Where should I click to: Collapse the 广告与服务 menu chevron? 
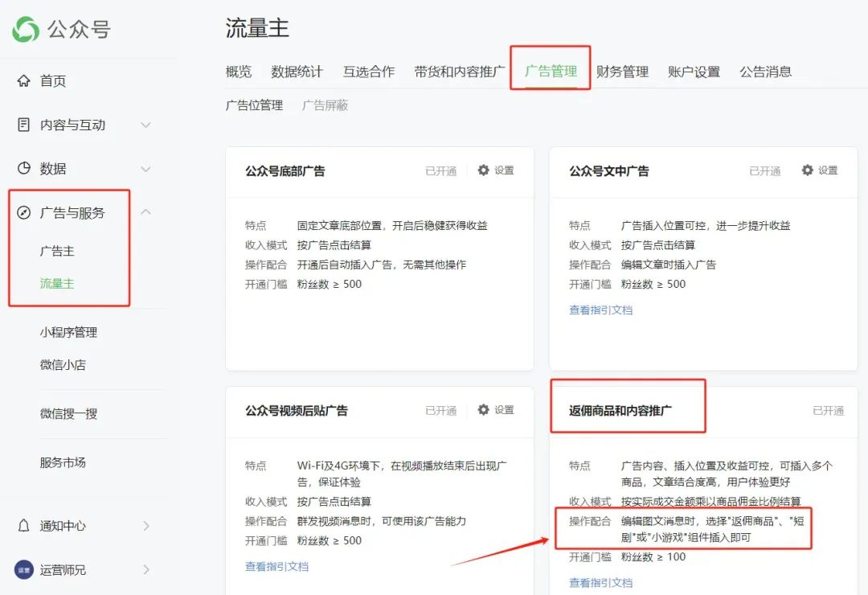(145, 212)
